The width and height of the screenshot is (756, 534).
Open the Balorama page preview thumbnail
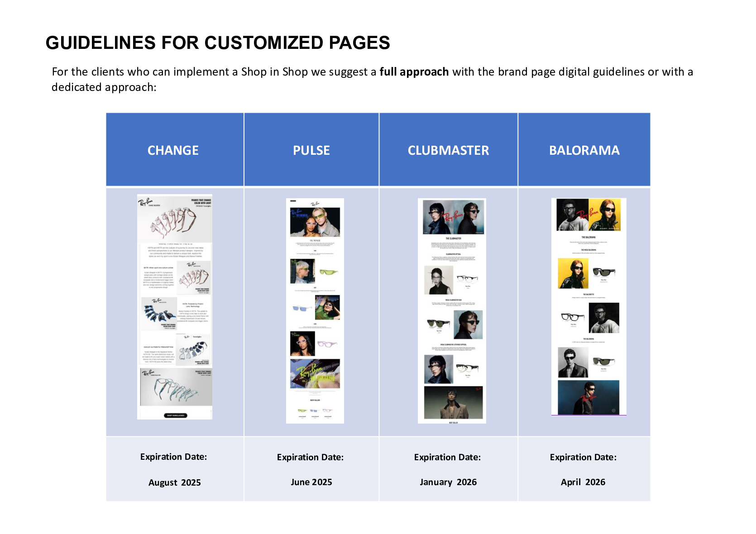click(x=589, y=306)
